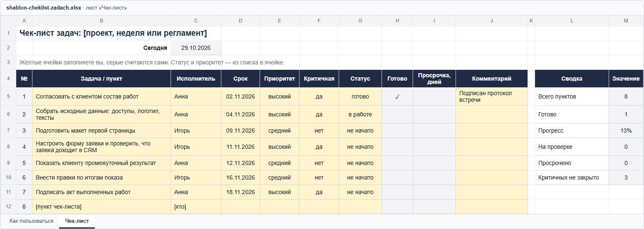Click task «Внести правки по итогам показа»

point(102,177)
